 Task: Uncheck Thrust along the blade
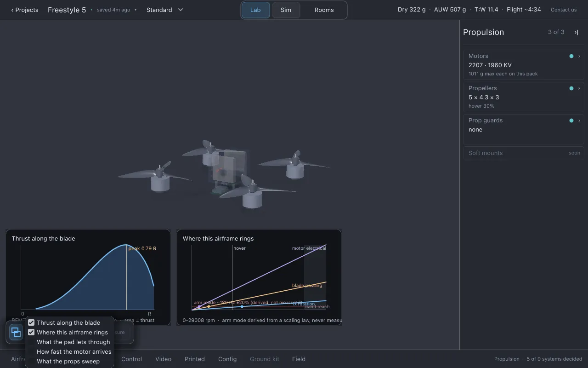coord(31,322)
